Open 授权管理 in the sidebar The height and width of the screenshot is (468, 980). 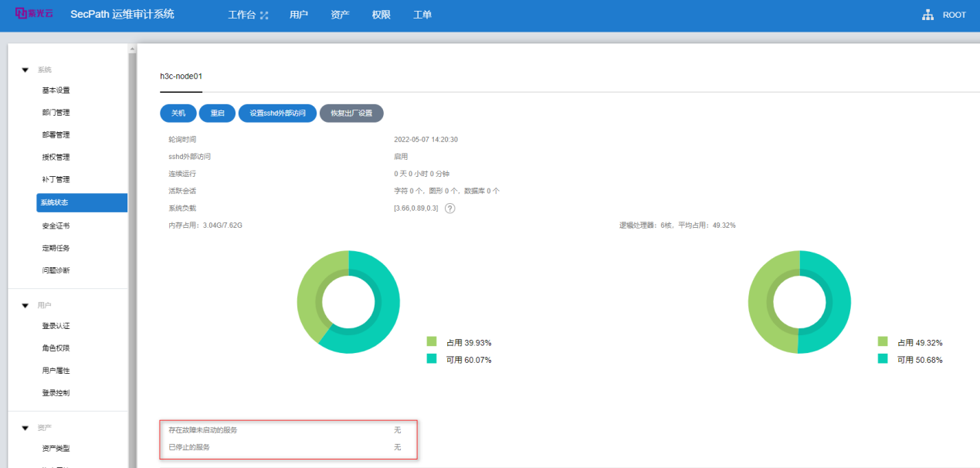[56, 158]
